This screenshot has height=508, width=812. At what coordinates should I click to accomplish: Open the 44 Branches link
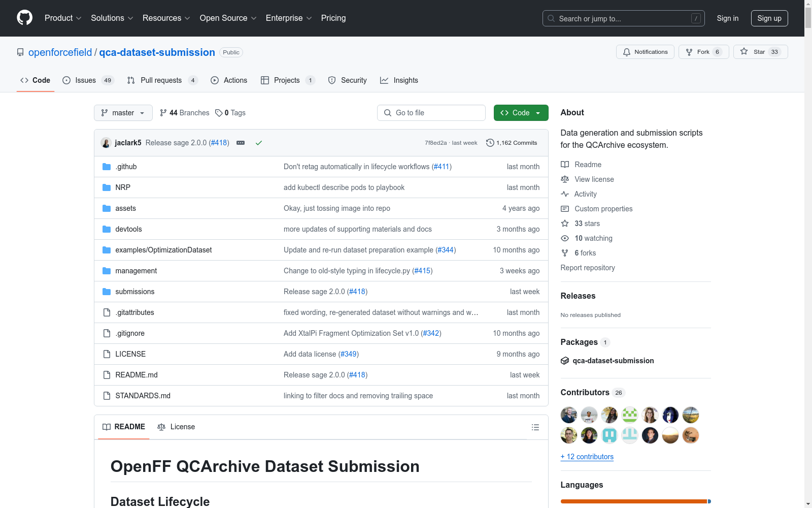tap(184, 113)
